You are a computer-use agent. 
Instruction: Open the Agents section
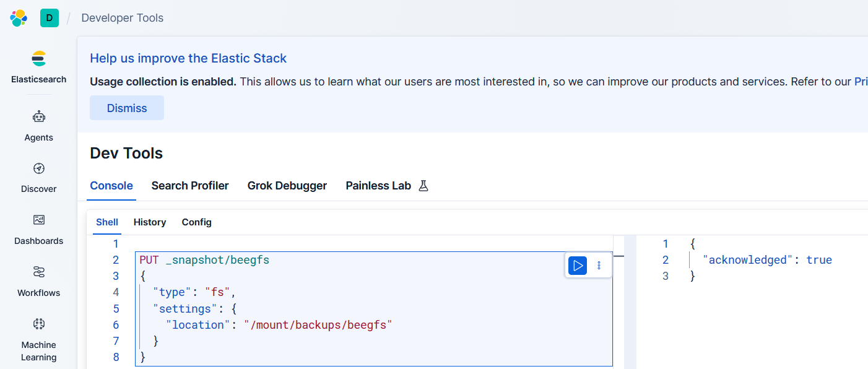tap(39, 126)
